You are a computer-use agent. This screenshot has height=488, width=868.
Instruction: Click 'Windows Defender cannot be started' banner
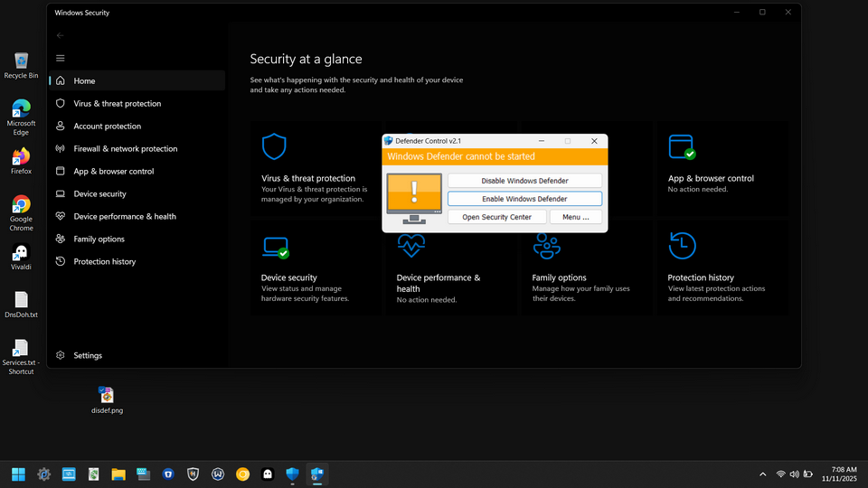[x=495, y=156]
